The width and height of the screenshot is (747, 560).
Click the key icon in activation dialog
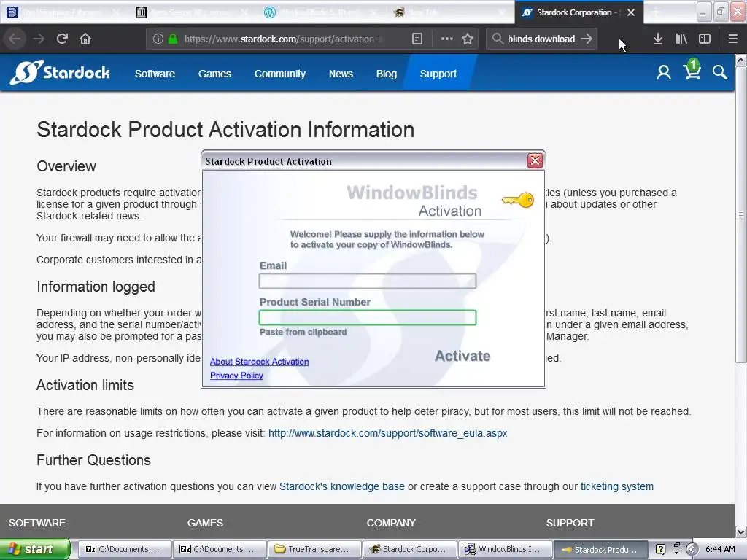tap(518, 200)
